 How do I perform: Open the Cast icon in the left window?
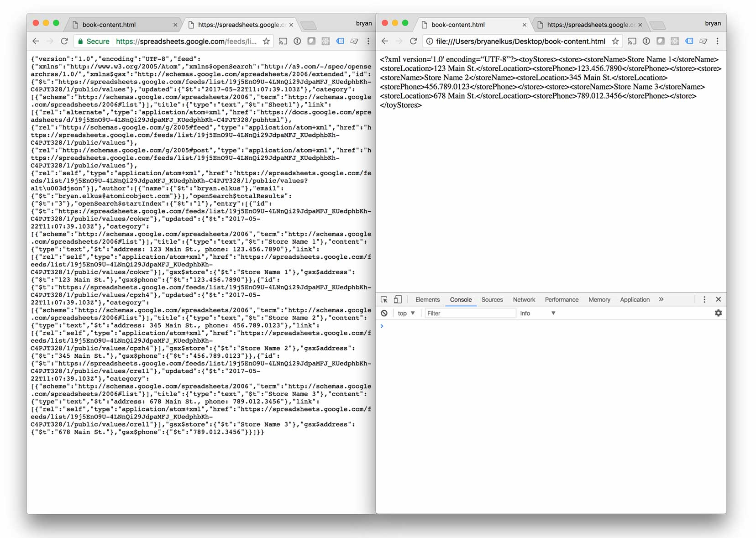pos(283,42)
